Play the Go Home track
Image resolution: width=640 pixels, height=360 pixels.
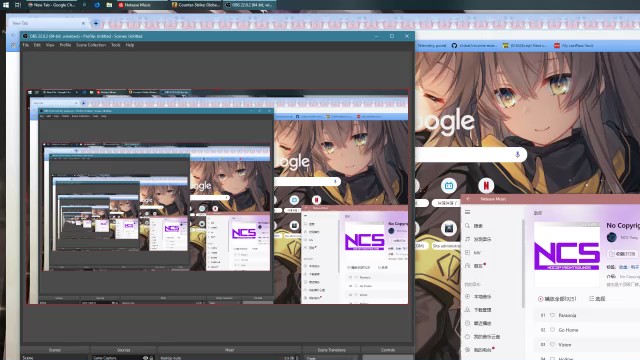(x=568, y=330)
